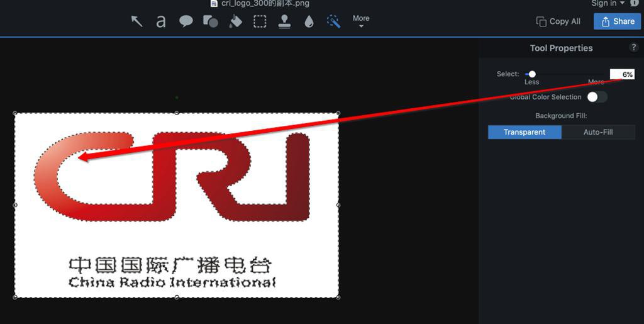Click the top-center selection handle
This screenshot has height=324, width=644.
point(177,113)
